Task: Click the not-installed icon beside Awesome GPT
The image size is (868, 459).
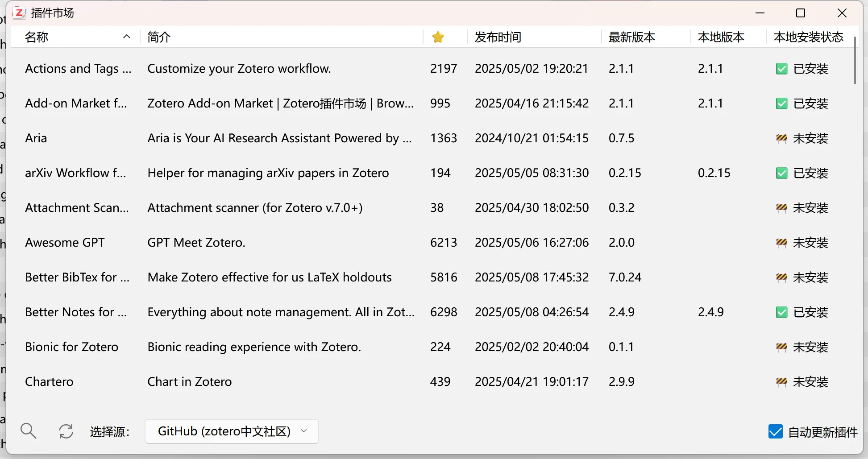Action: tap(781, 243)
